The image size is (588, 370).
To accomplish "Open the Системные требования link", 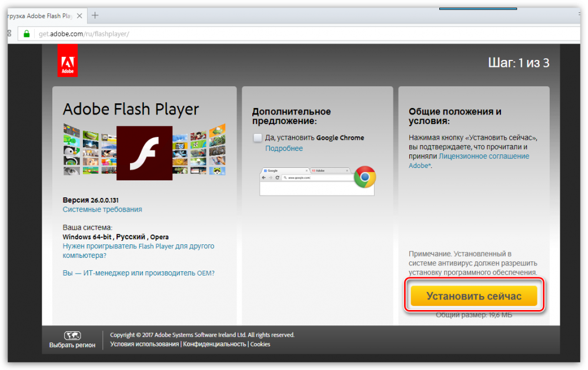I will coord(102,209).
